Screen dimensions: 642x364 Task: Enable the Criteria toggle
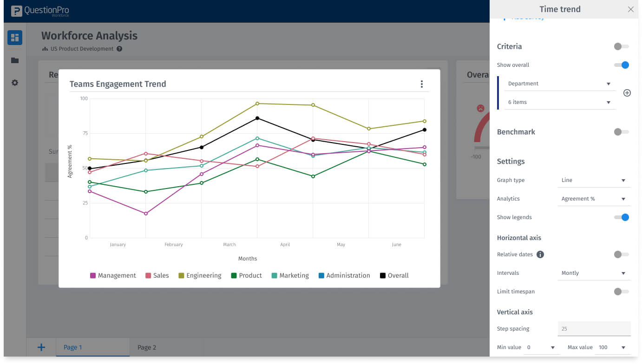(x=621, y=46)
